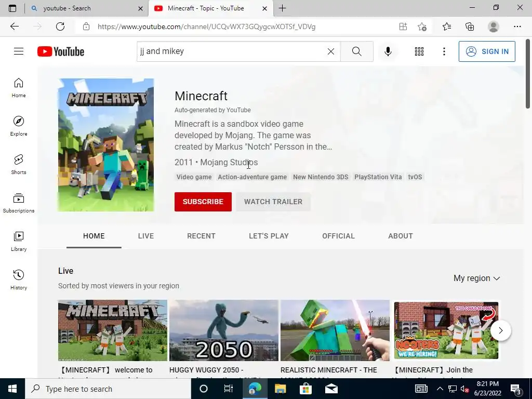
Task: Open Microsoft Store from taskbar
Action: (305, 389)
